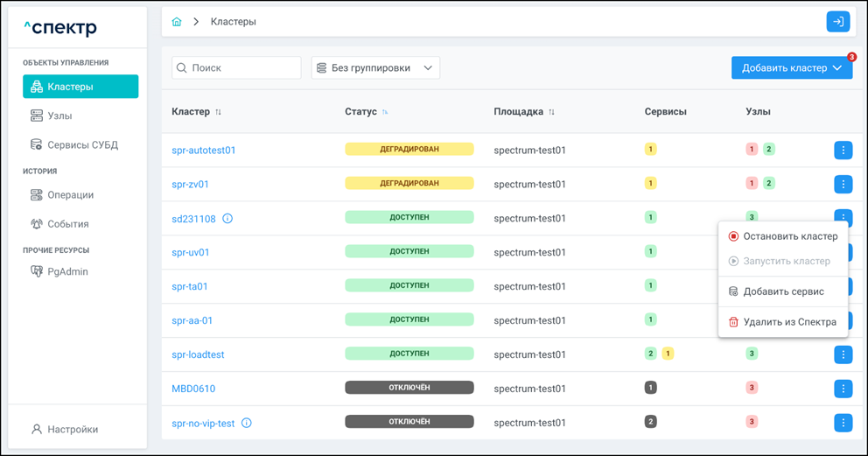Screen dimensions: 868x456
Task: Click the logout icon button at top right
Action: [x=837, y=22]
